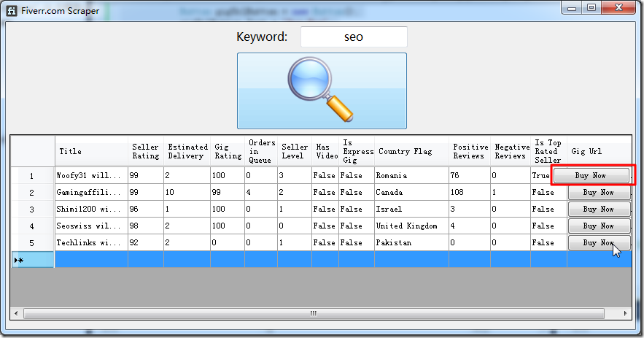Select row header number 4
Screen dimensions: 644x338
click(x=32, y=226)
